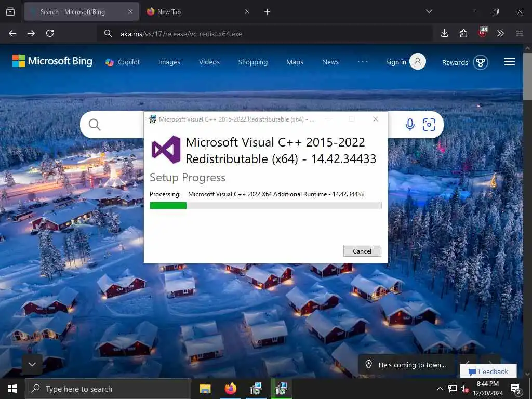532x399 pixels.
Task: Expand the three-dots more menu
Action: tap(362, 62)
